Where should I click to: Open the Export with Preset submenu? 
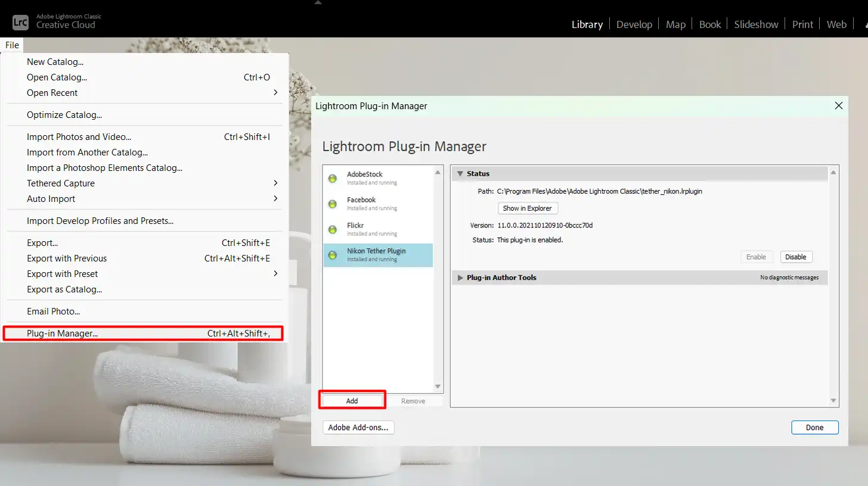(x=275, y=273)
